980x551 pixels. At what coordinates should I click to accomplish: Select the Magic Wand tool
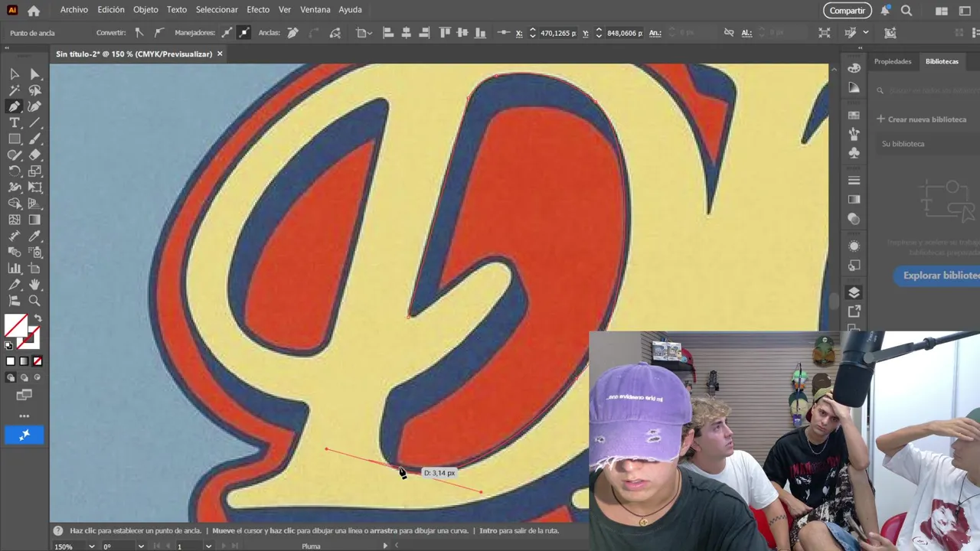tap(15, 90)
